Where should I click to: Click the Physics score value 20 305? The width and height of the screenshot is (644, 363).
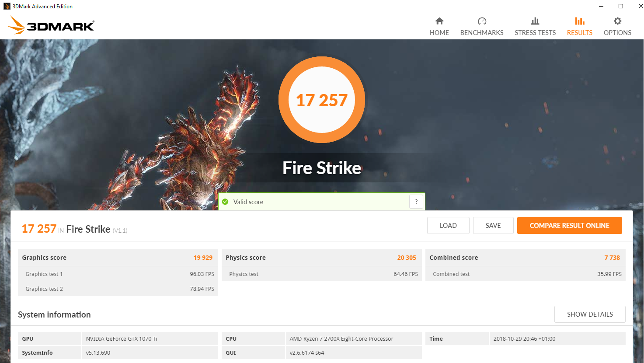click(x=407, y=258)
